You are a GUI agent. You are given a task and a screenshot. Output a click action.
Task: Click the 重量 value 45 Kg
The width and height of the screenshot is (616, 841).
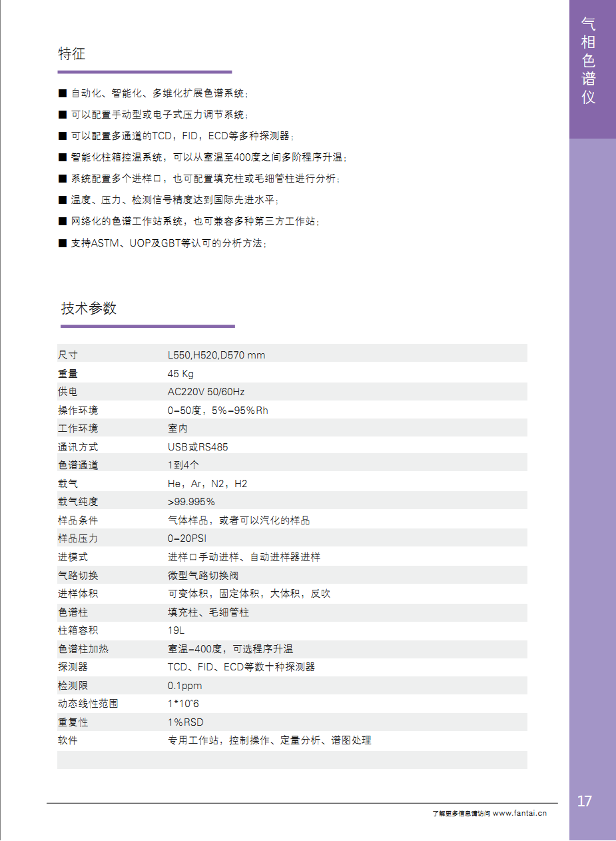click(x=180, y=374)
